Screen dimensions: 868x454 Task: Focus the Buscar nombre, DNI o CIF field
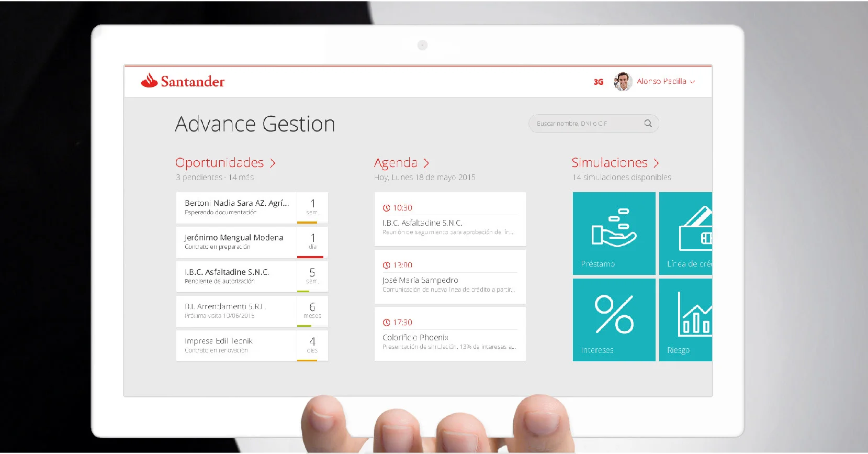pos(593,124)
